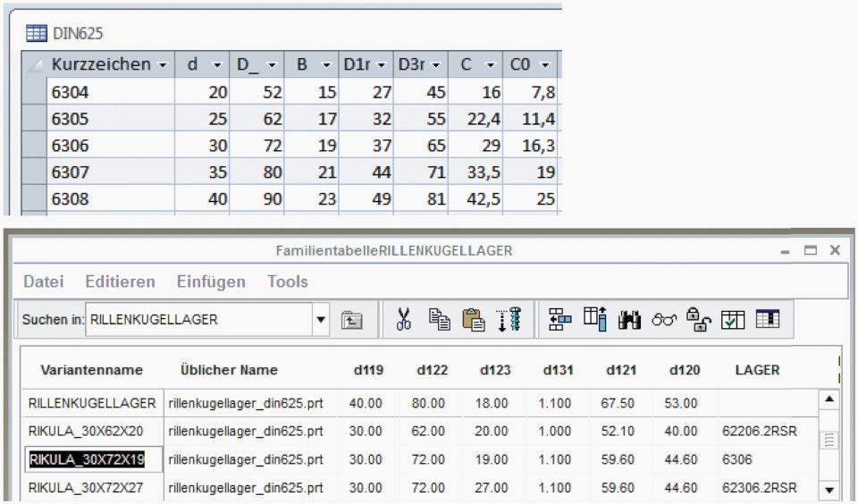
Task: Click the cut scissors icon
Action: 404,319
